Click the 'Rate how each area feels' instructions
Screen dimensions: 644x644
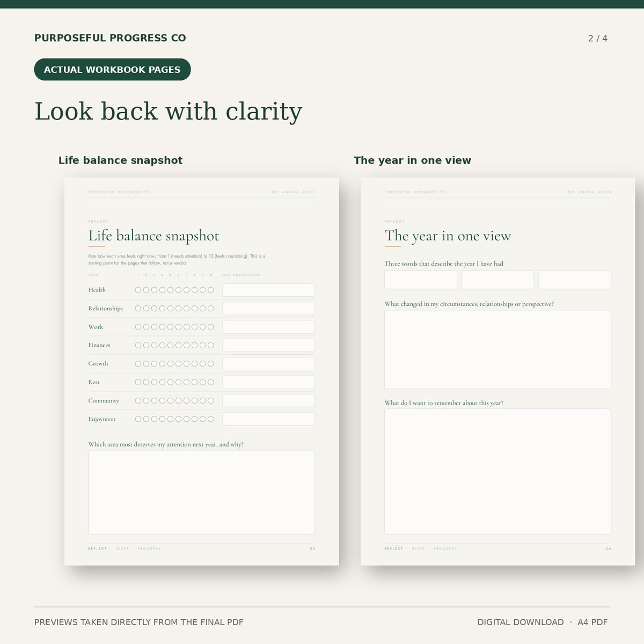pyautogui.click(x=177, y=260)
